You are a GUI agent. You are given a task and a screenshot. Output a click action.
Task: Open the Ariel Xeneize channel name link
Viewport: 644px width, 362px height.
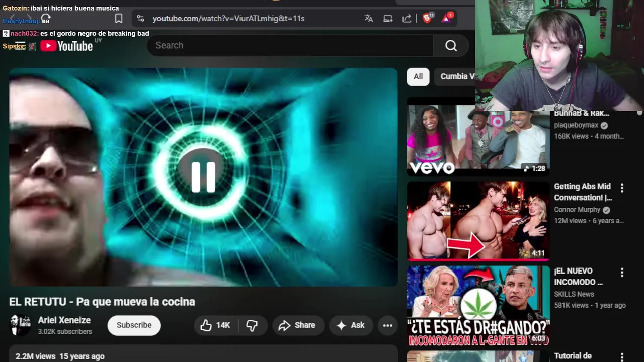[64, 320]
